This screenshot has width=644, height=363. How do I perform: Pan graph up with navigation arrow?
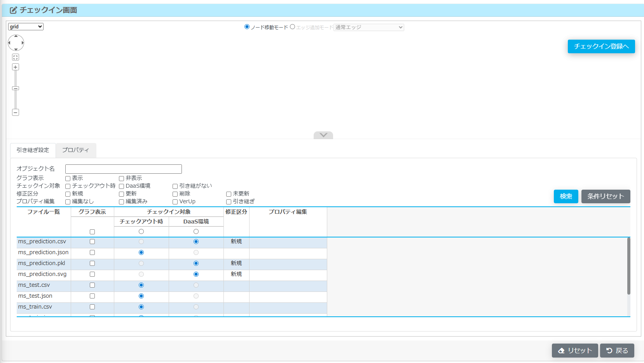coord(16,37)
